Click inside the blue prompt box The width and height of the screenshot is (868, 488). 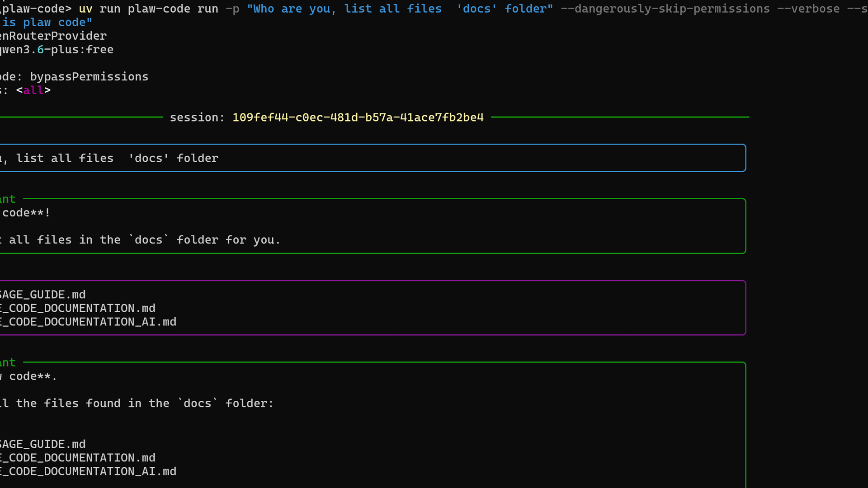point(362,158)
